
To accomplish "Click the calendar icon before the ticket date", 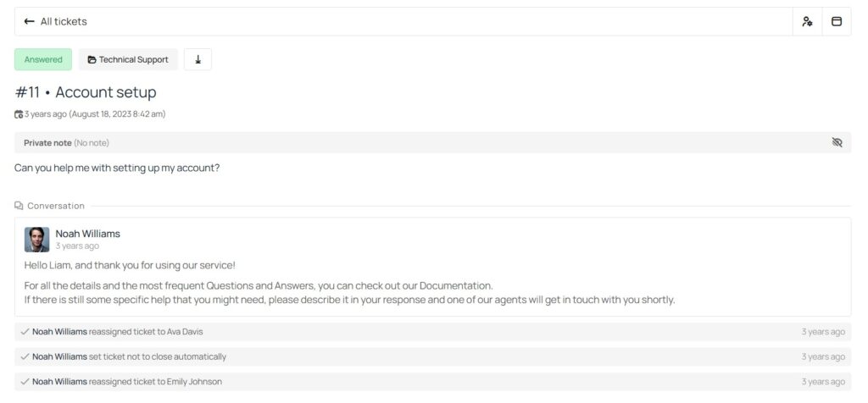I will coord(19,114).
